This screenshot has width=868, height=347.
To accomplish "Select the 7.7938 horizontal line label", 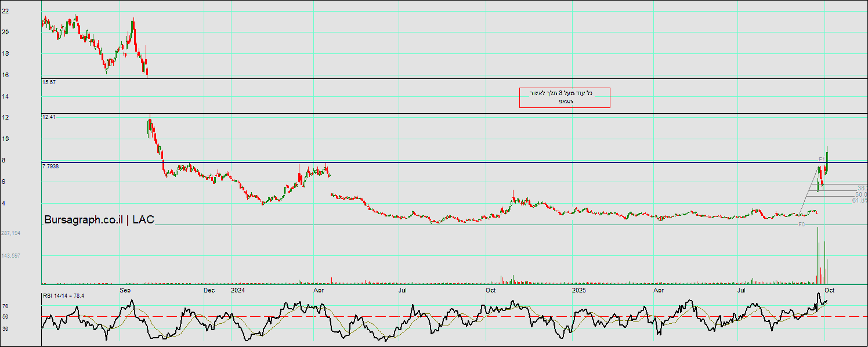I will [x=50, y=167].
